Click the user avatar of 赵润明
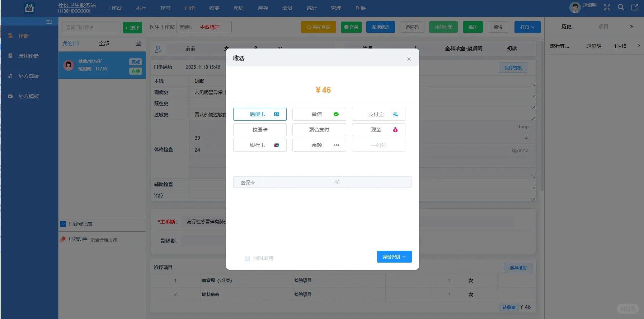 [575, 8]
